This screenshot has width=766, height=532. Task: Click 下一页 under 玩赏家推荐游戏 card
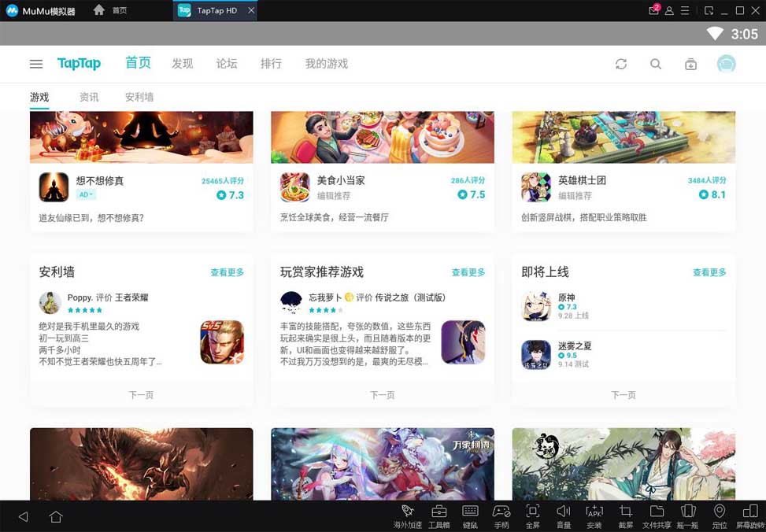tap(382, 395)
